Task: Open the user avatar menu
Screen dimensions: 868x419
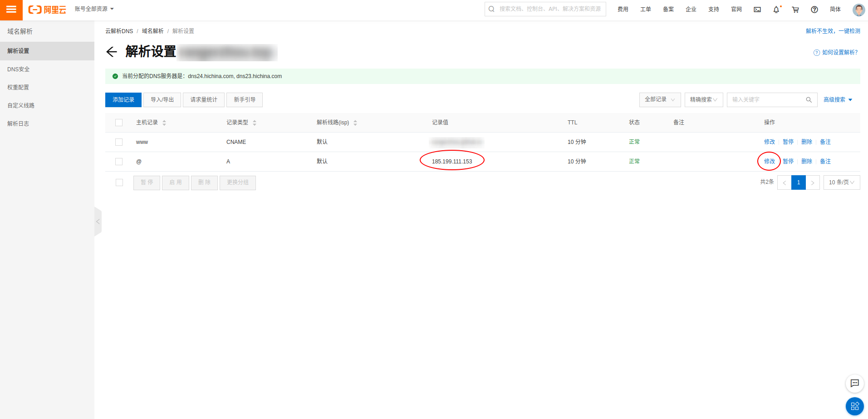Action: pyautogui.click(x=858, y=10)
